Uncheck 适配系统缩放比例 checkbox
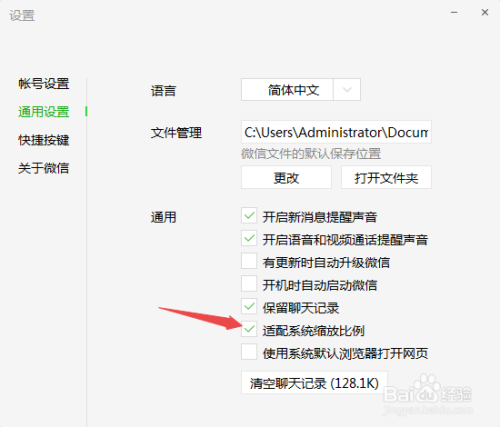Viewport: 500px width, 427px height. pos(249,329)
